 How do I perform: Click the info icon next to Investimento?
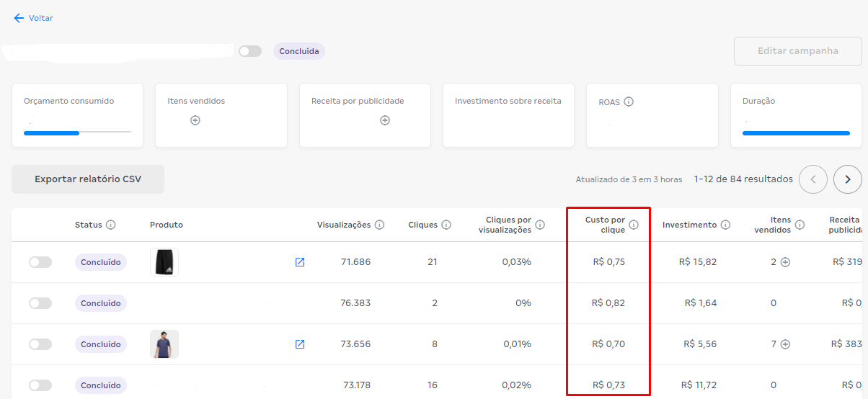[725, 225]
